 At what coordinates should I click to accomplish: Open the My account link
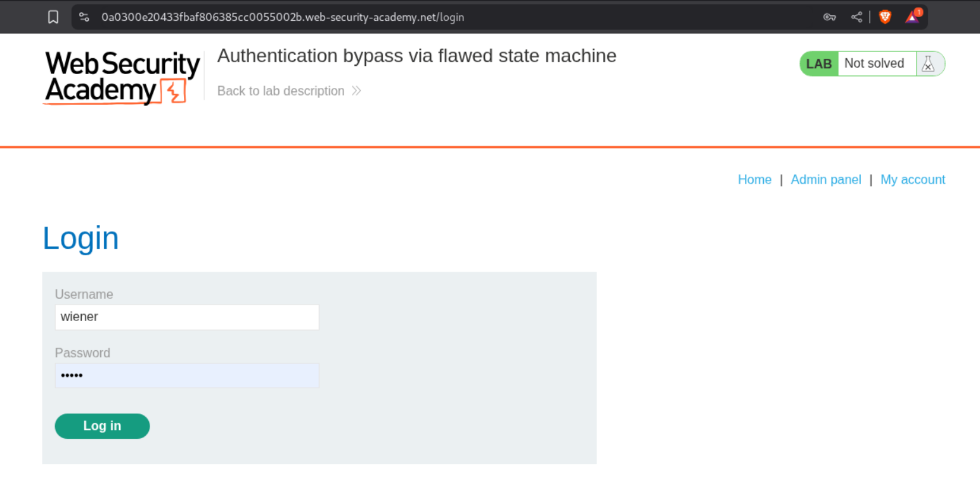(912, 180)
